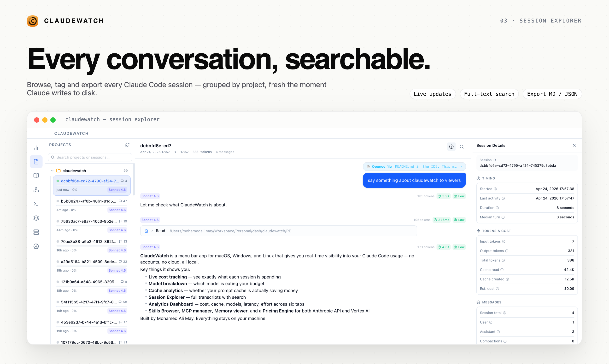Refresh the Projects list
The image size is (609, 364).
pyautogui.click(x=128, y=145)
